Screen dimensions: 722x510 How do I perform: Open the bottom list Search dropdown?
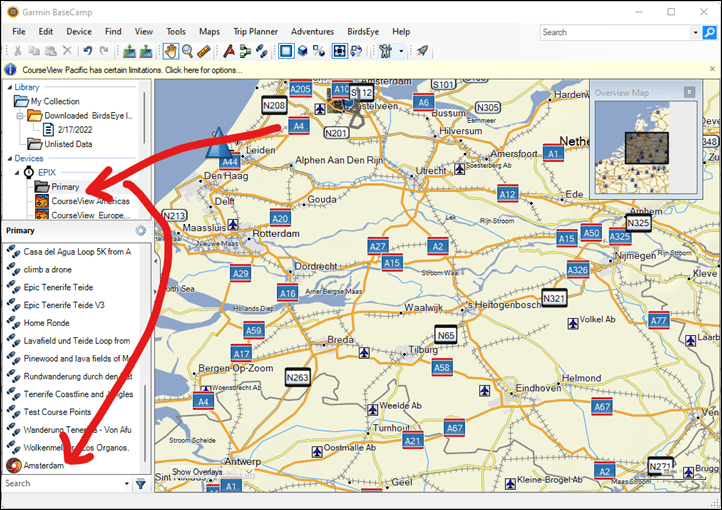click(127, 484)
